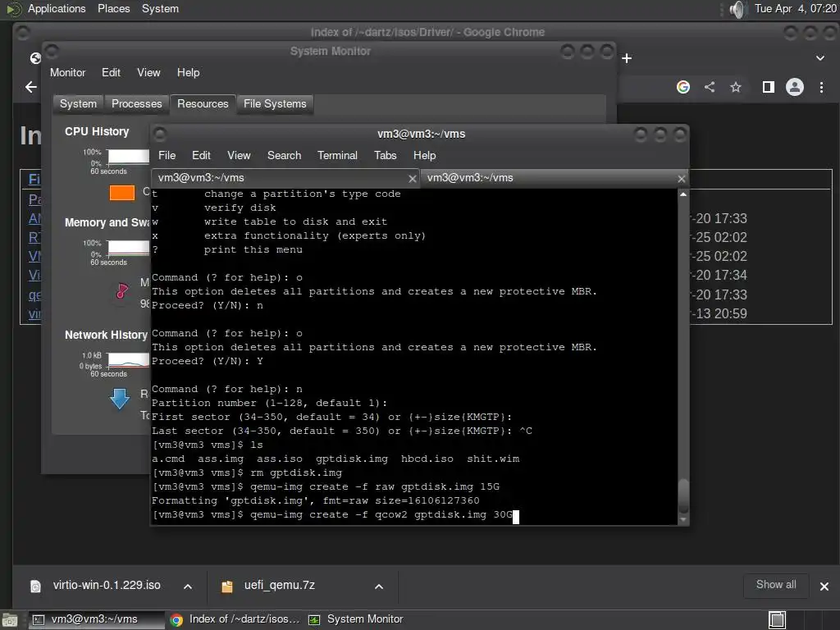Screen dimensions: 840x630
Task: Click the 'Network History' heading
Action: (x=106, y=335)
